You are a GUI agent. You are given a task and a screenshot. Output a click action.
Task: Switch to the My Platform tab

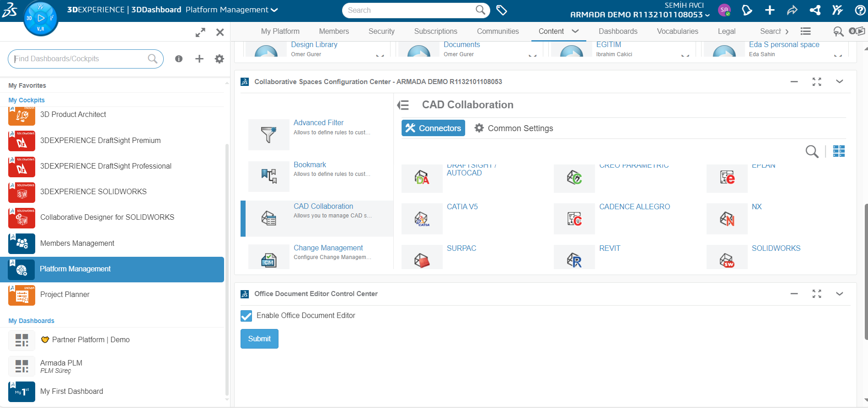coord(280,31)
